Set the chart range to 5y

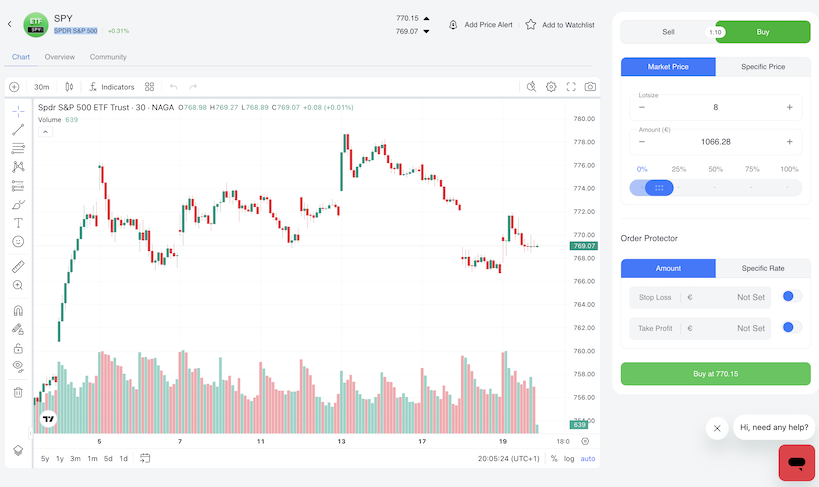tap(45, 459)
